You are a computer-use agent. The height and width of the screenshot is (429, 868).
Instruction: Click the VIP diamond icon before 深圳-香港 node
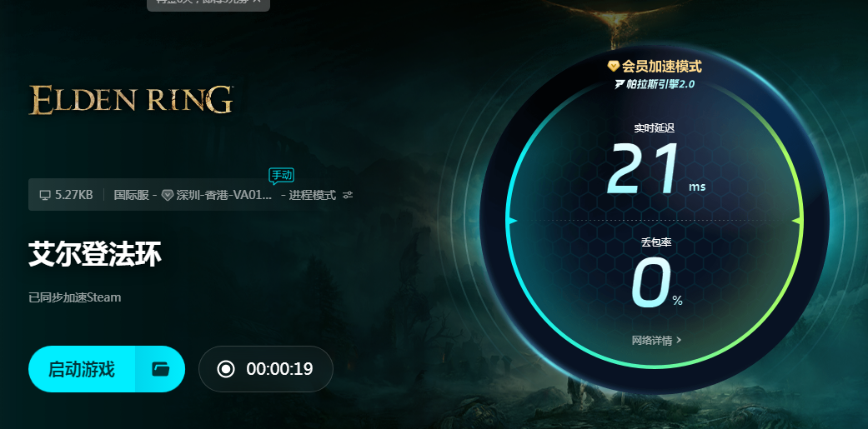[168, 195]
